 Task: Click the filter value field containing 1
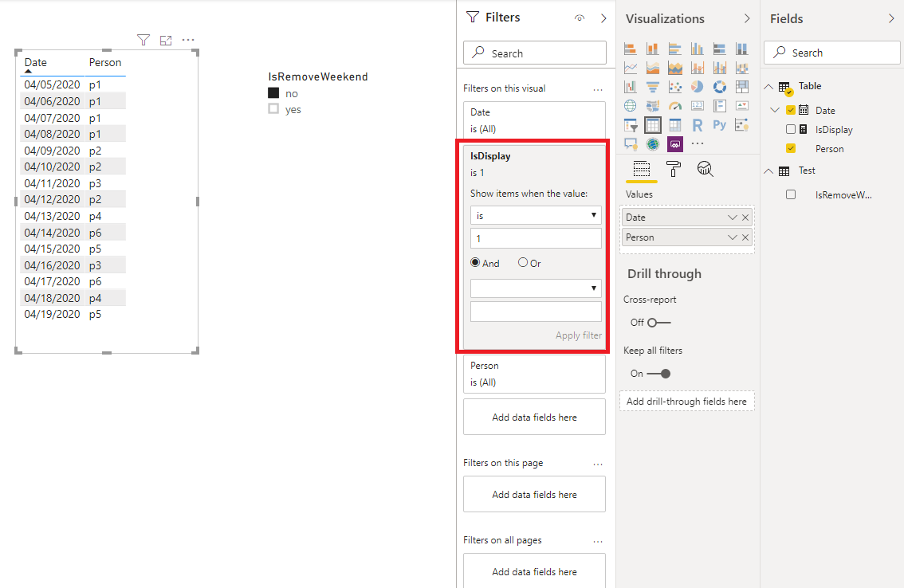pos(536,238)
